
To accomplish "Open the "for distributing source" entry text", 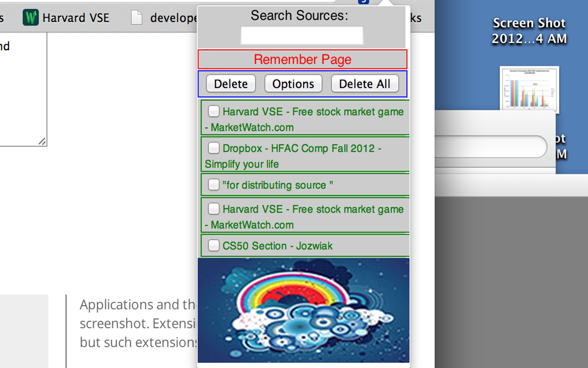I will tap(278, 185).
